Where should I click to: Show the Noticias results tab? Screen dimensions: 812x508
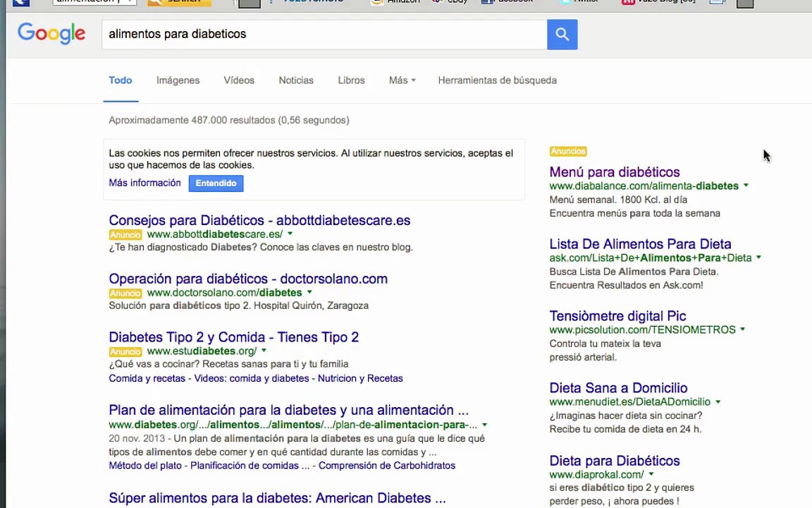pos(296,80)
